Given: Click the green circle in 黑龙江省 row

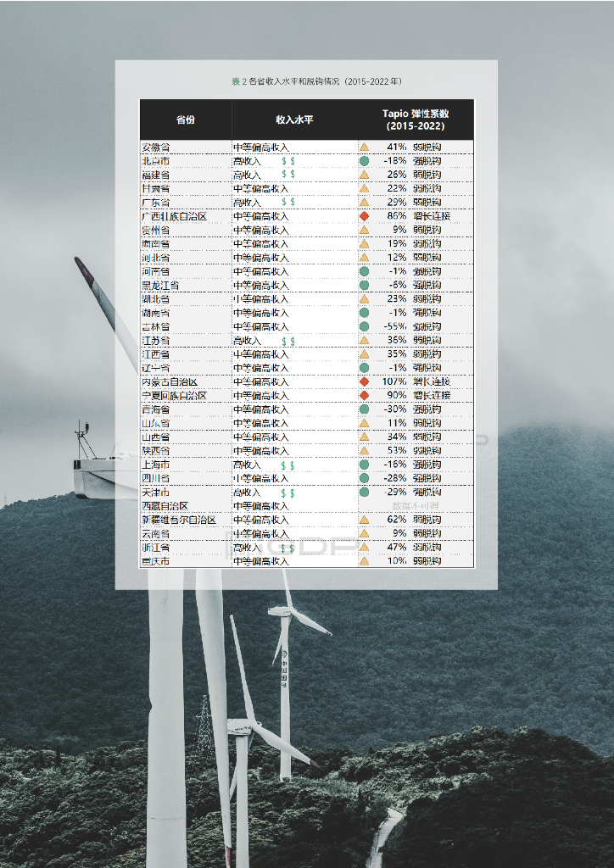Looking at the screenshot, I should 364,285.
